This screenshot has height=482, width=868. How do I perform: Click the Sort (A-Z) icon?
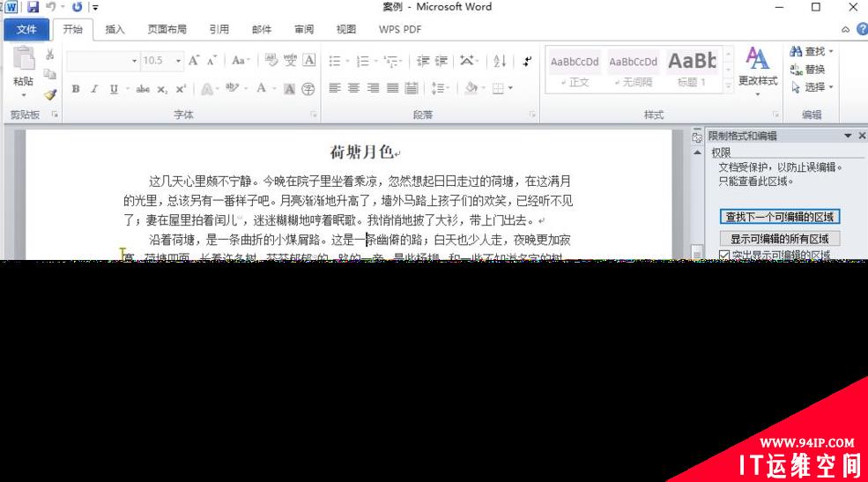(500, 61)
